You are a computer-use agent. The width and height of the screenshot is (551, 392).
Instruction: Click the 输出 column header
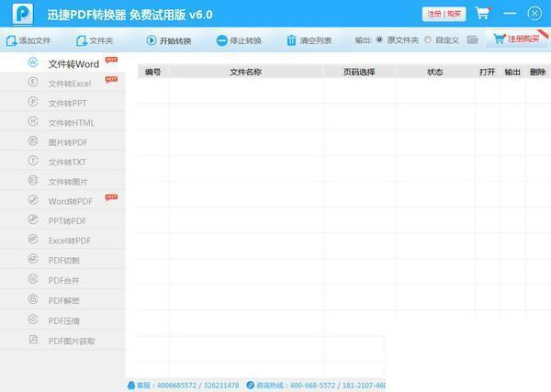pyautogui.click(x=512, y=72)
